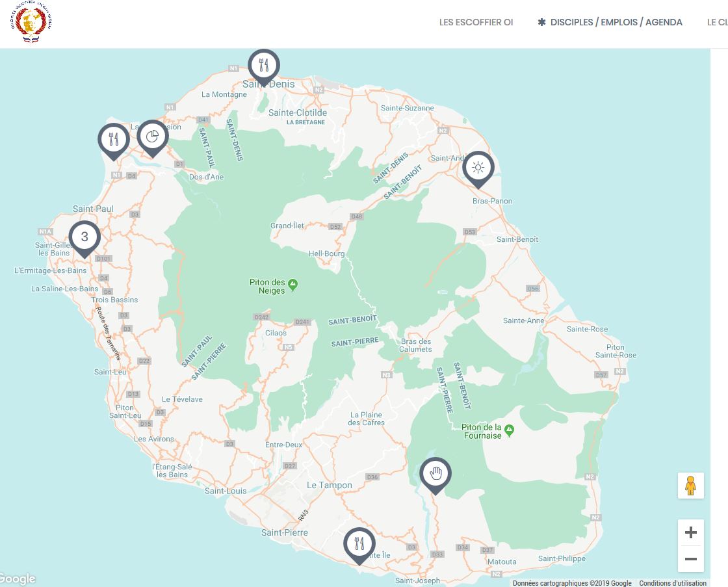This screenshot has width=728, height=587.
Task: Click the Le Tévelave label
Action: [182, 399]
